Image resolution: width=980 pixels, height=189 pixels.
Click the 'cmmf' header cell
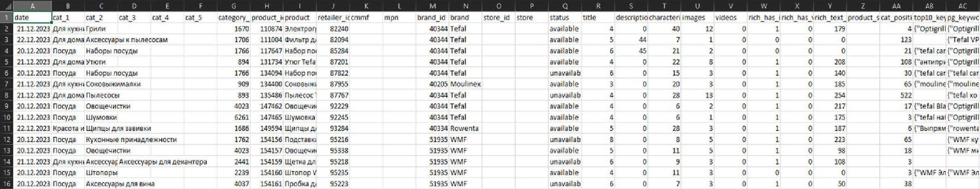[x=366, y=18]
